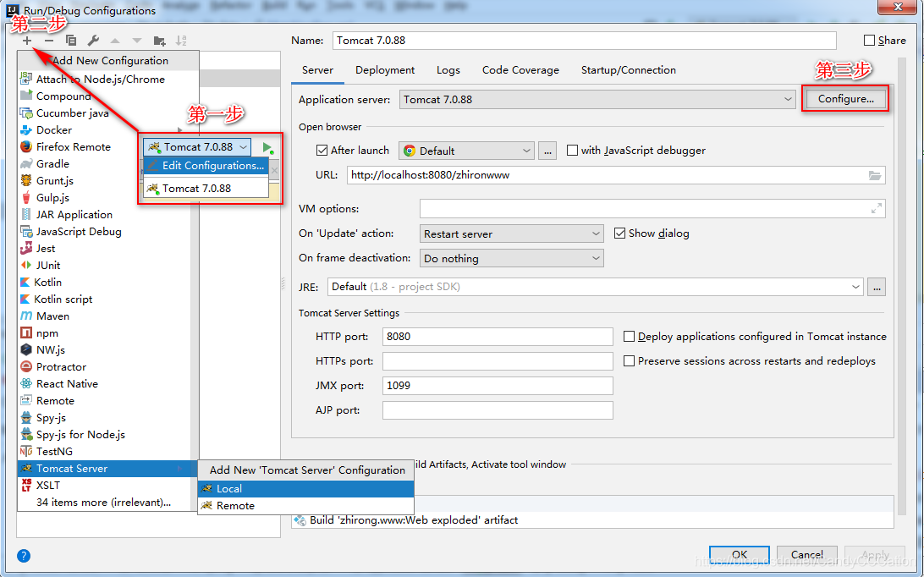This screenshot has width=924, height=577.
Task: Switch to the Deployment tab
Action: click(385, 70)
